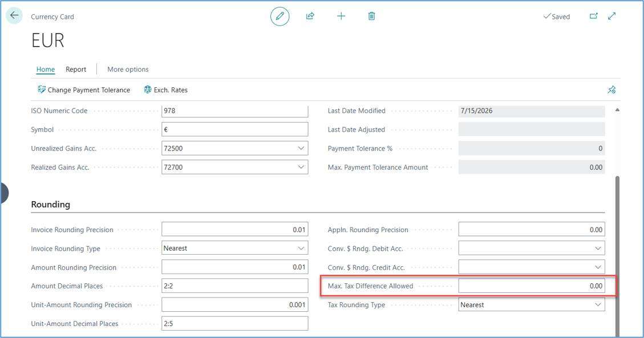Click Amount Rounding Precision field

pos(234,267)
